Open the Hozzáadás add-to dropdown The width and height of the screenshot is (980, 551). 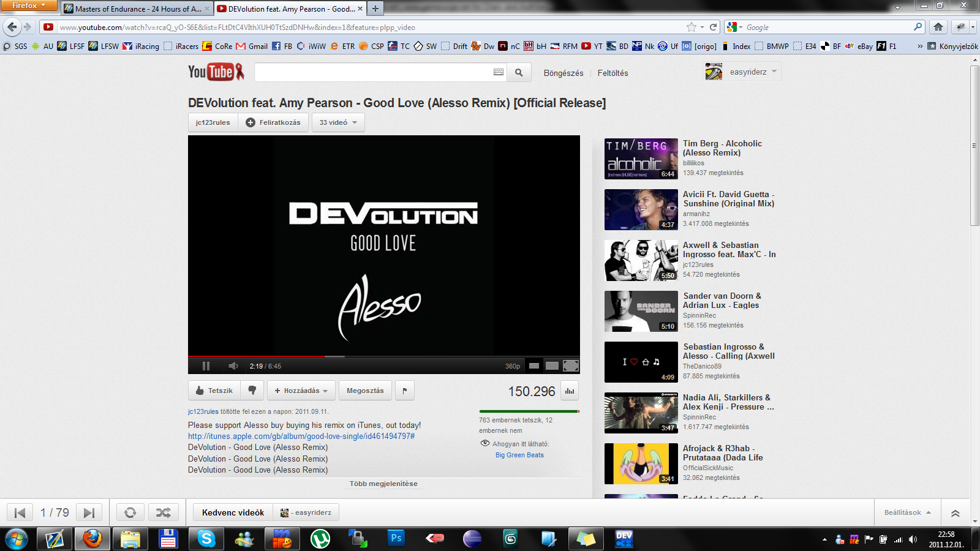pos(301,391)
